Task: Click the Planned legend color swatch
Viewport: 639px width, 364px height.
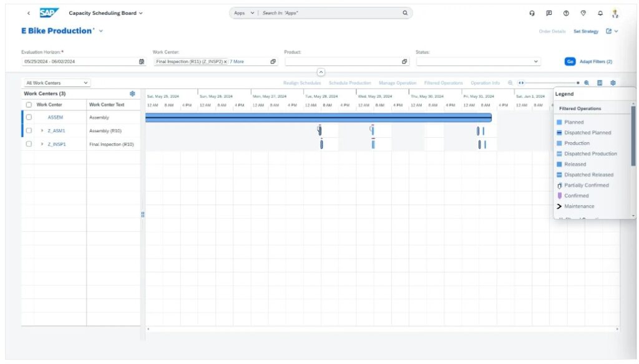Action: point(559,122)
